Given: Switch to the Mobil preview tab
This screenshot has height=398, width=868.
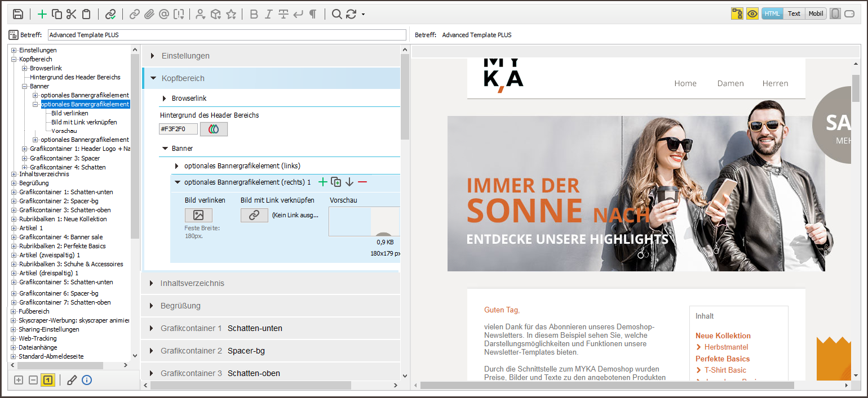Looking at the screenshot, I should (x=815, y=14).
